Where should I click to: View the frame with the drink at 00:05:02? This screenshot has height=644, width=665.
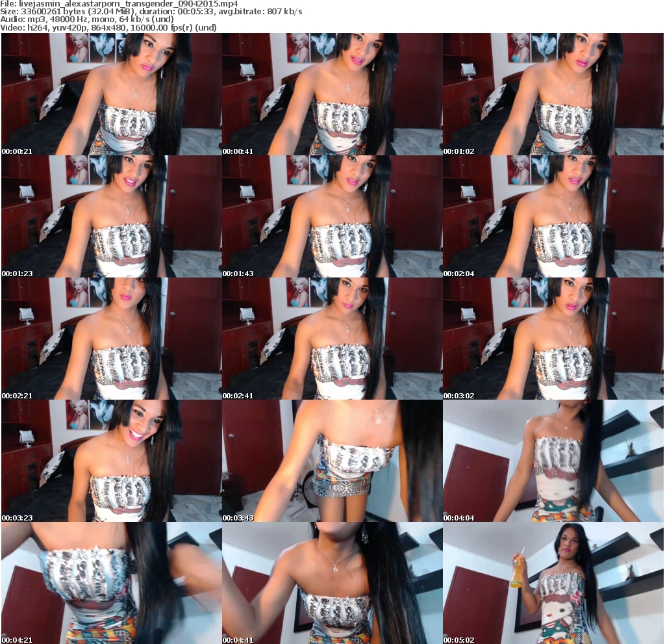pyautogui.click(x=553, y=584)
